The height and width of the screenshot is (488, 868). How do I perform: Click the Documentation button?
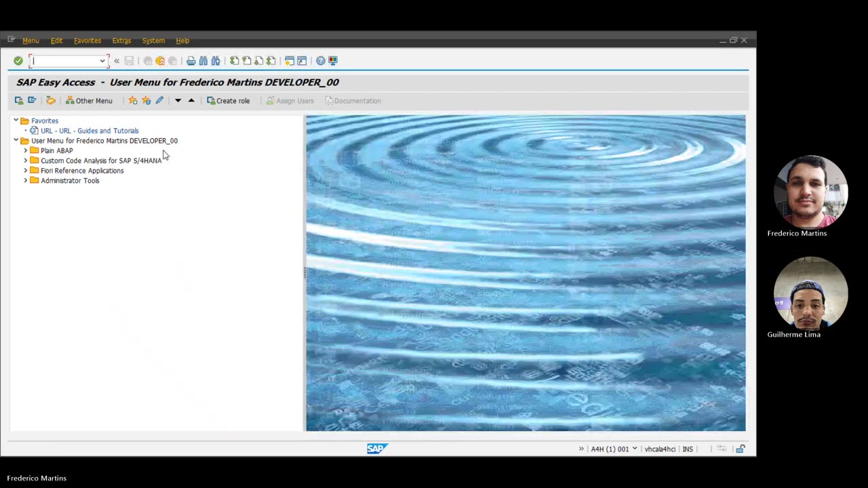[x=353, y=100]
